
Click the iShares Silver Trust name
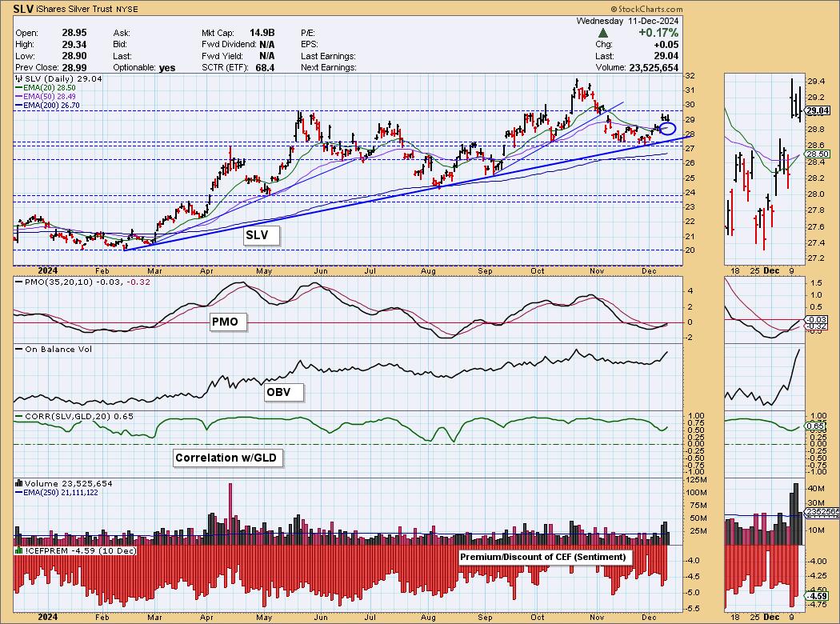click(x=73, y=10)
